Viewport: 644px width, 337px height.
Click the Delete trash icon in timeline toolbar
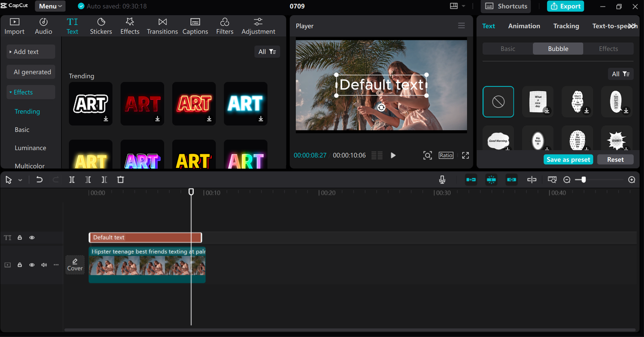(120, 180)
